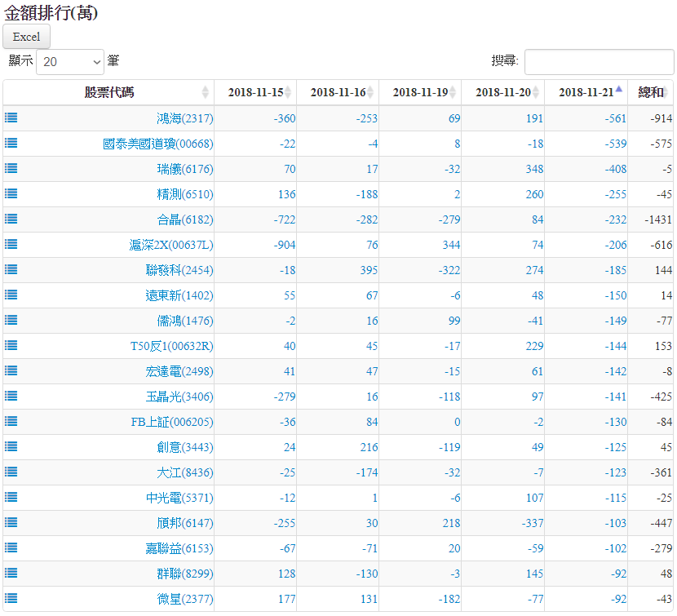The width and height of the screenshot is (677, 616).
Task: Open the 顯示 rows-per-page dropdown
Action: tap(70, 61)
